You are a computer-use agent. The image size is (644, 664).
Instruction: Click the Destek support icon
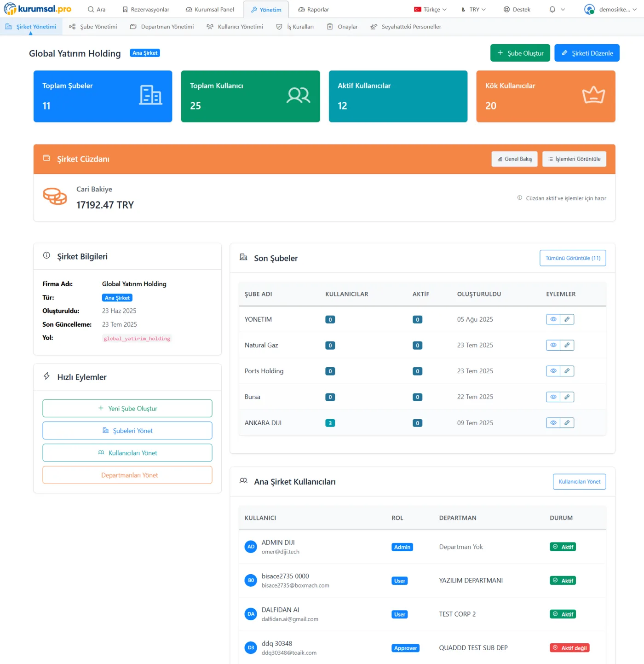[506, 9]
